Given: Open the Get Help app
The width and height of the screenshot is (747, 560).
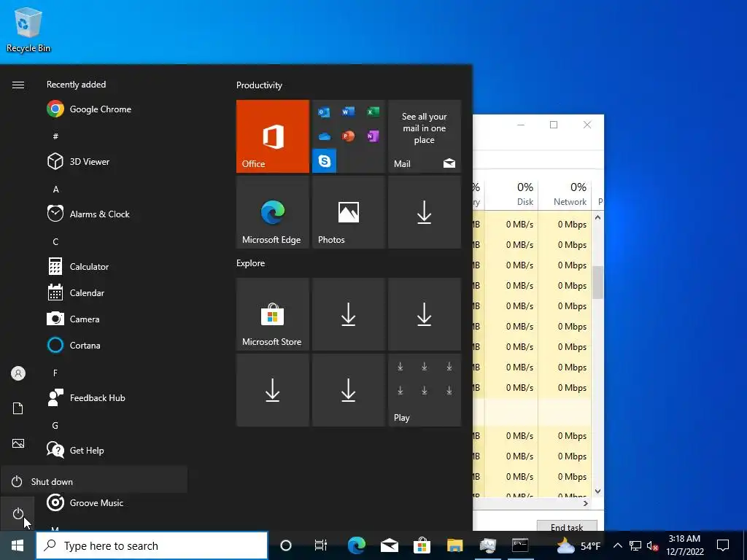Looking at the screenshot, I should point(75,450).
